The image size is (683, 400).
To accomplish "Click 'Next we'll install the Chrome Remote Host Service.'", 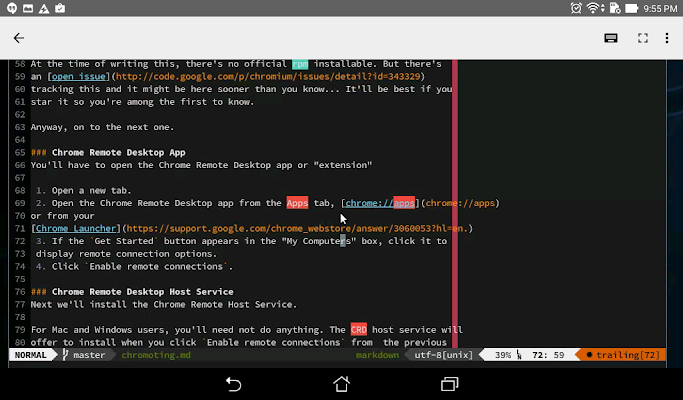I will click(x=164, y=305).
